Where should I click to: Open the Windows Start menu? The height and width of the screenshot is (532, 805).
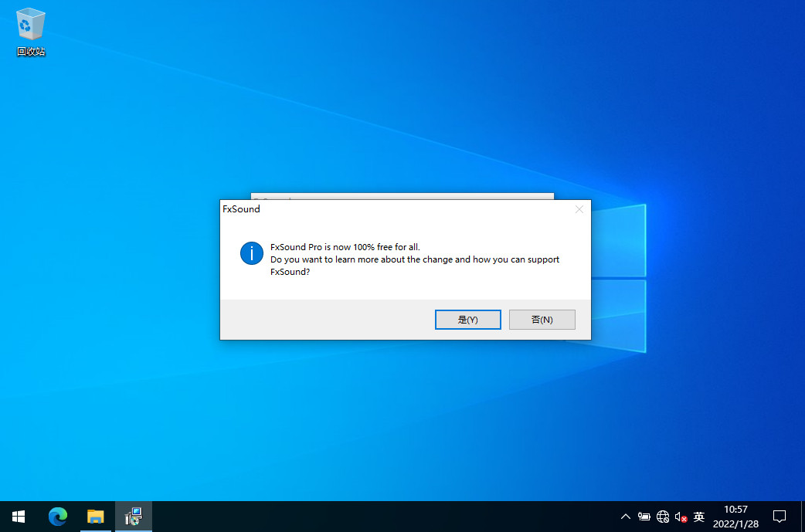[x=19, y=517]
